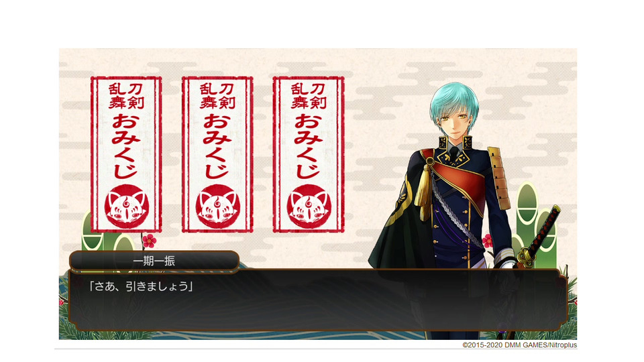This screenshot has height=362, width=644.
Task: Click fox mask emblem on middle slip
Action: (x=217, y=206)
